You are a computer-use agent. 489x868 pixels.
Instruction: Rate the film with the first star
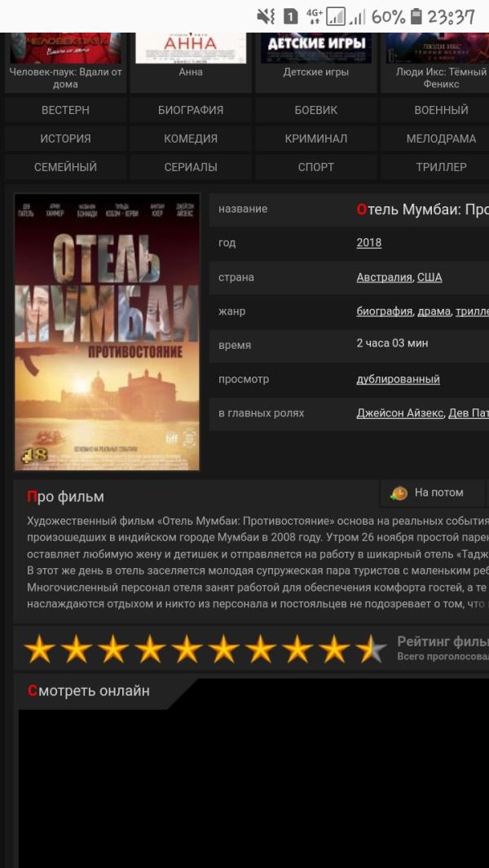[x=39, y=649]
